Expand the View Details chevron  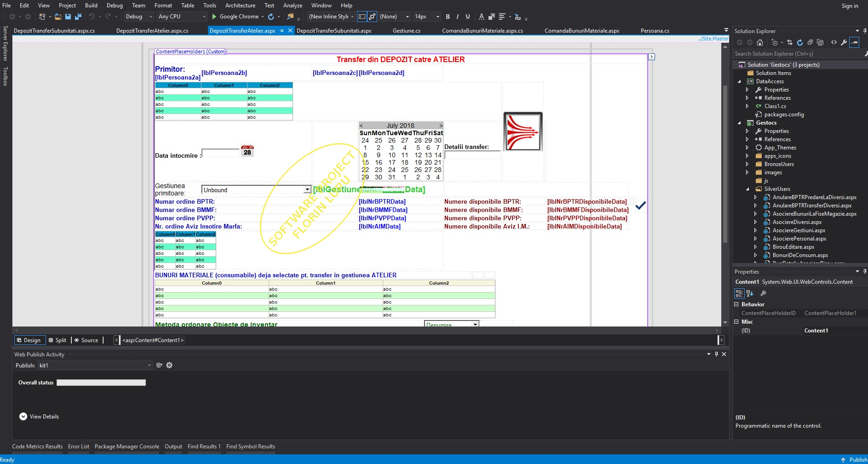tap(23, 417)
